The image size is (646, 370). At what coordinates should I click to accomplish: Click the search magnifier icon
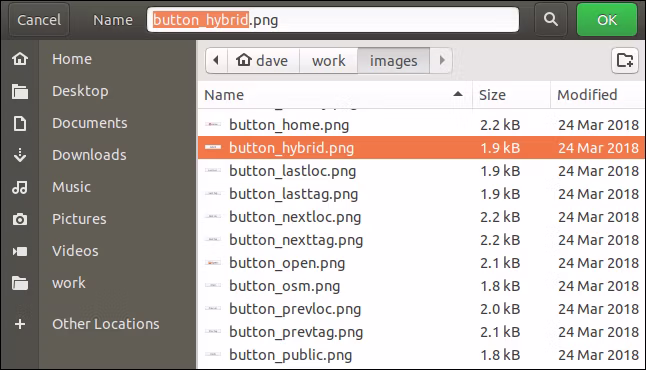(x=550, y=19)
